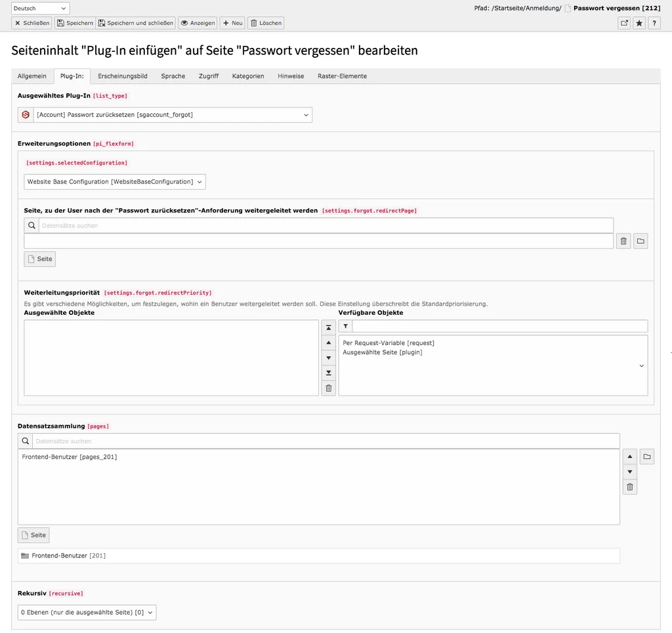Open element browser folder icon beside Datensatzsammlung
Screen dimensions: 672x633
click(646, 456)
